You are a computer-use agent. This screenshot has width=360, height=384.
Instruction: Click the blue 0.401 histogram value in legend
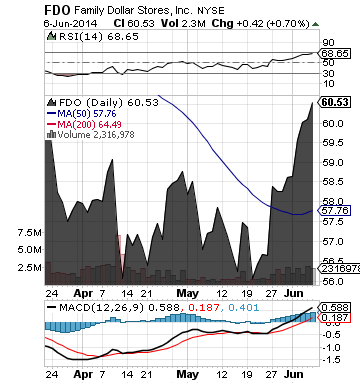[243, 307]
